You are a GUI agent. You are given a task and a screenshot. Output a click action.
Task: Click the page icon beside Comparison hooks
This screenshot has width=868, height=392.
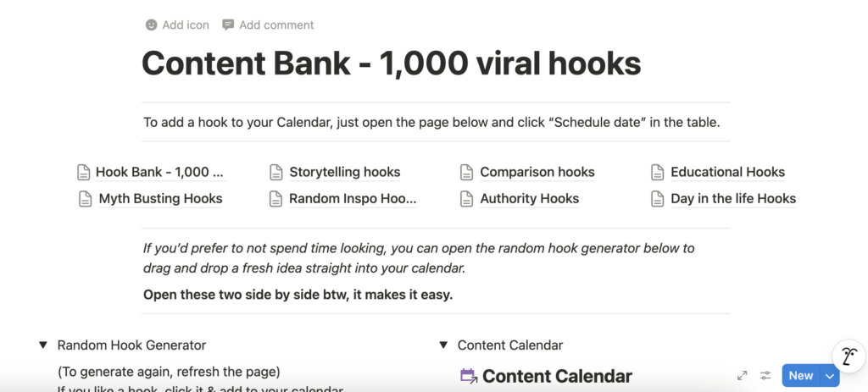(x=466, y=173)
